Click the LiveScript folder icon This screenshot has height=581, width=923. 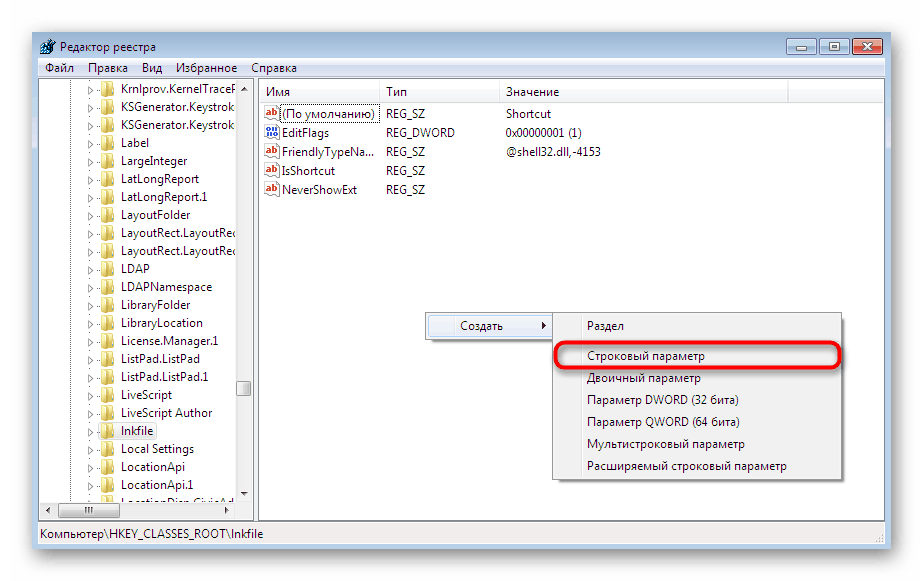point(107,395)
